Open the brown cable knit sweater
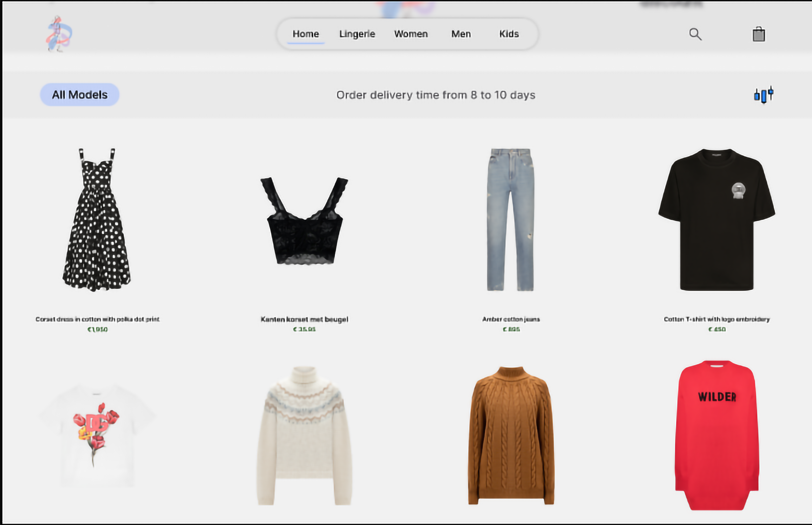Image resolution: width=812 pixels, height=525 pixels. (511, 436)
